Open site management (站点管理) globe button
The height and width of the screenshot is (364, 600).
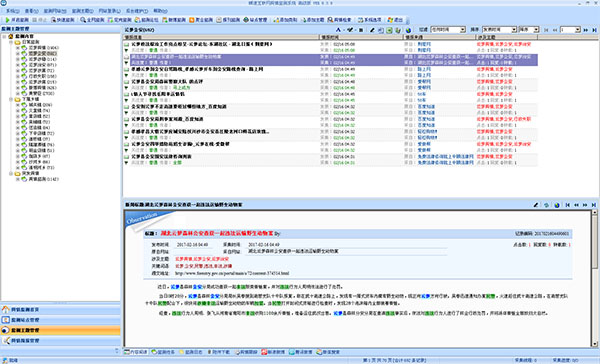[255, 20]
